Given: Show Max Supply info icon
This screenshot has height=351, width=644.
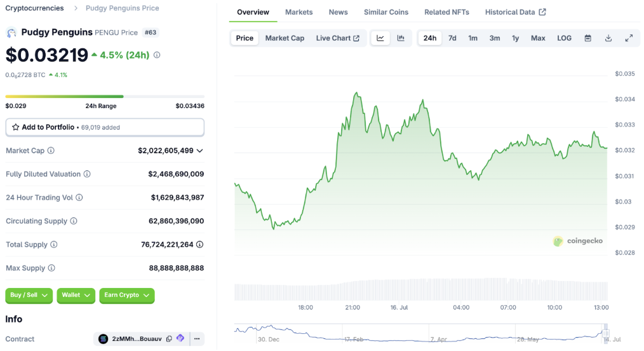Looking at the screenshot, I should point(51,268).
